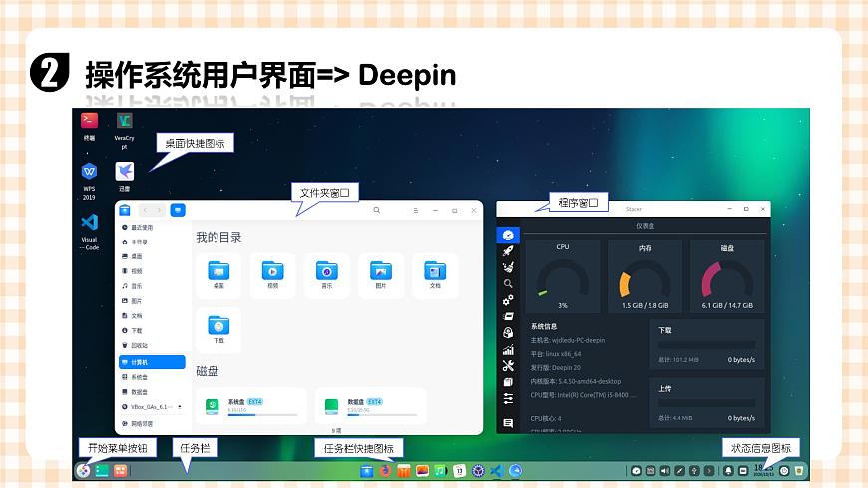868x488 pixels.
Task: Open the Deepin launcher start button
Action: [83, 471]
